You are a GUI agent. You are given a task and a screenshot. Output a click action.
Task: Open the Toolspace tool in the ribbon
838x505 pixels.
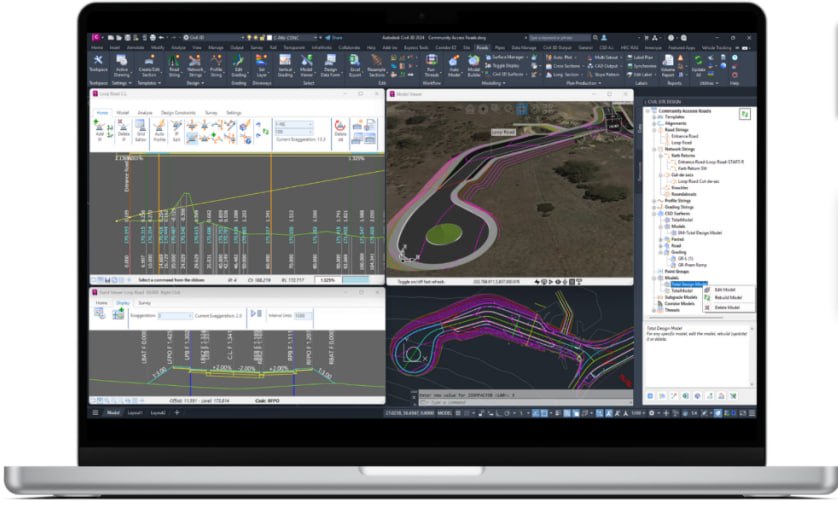pos(98,64)
